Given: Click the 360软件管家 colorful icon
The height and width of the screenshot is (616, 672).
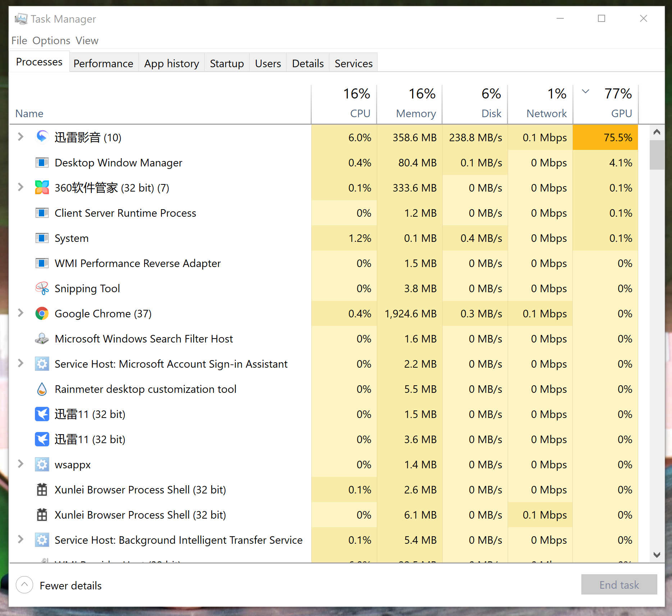Looking at the screenshot, I should coord(42,188).
